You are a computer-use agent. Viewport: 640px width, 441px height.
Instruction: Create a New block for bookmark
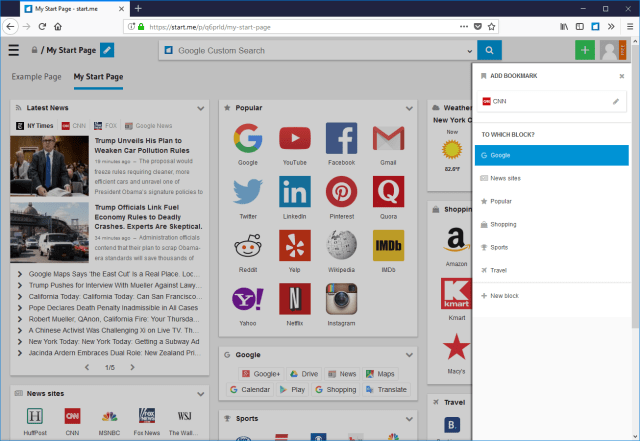click(x=551, y=296)
